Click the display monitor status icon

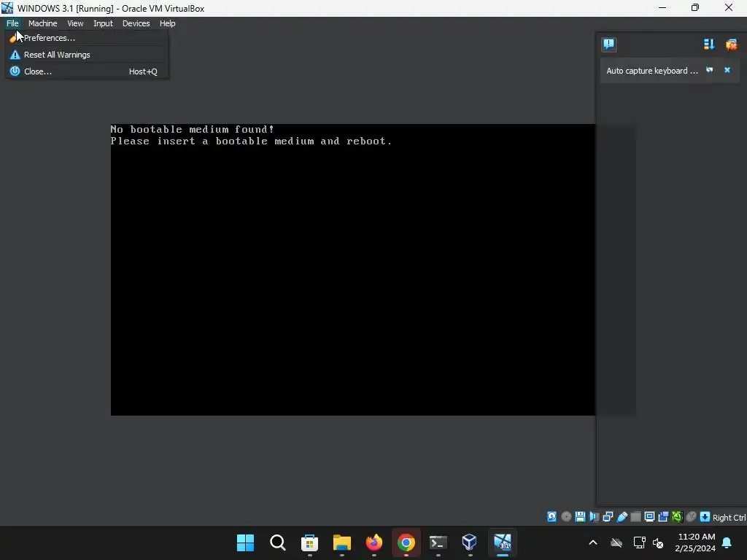649,517
